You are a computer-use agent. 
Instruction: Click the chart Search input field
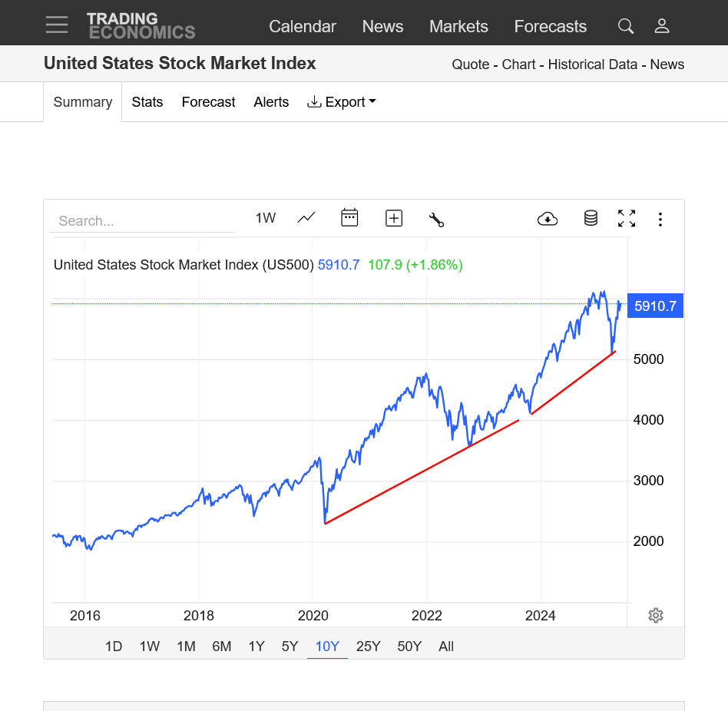point(141,221)
